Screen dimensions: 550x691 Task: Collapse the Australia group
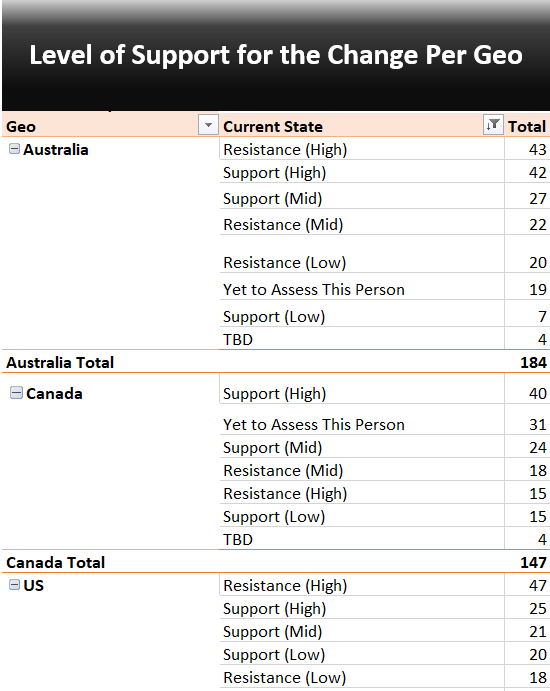tap(14, 149)
